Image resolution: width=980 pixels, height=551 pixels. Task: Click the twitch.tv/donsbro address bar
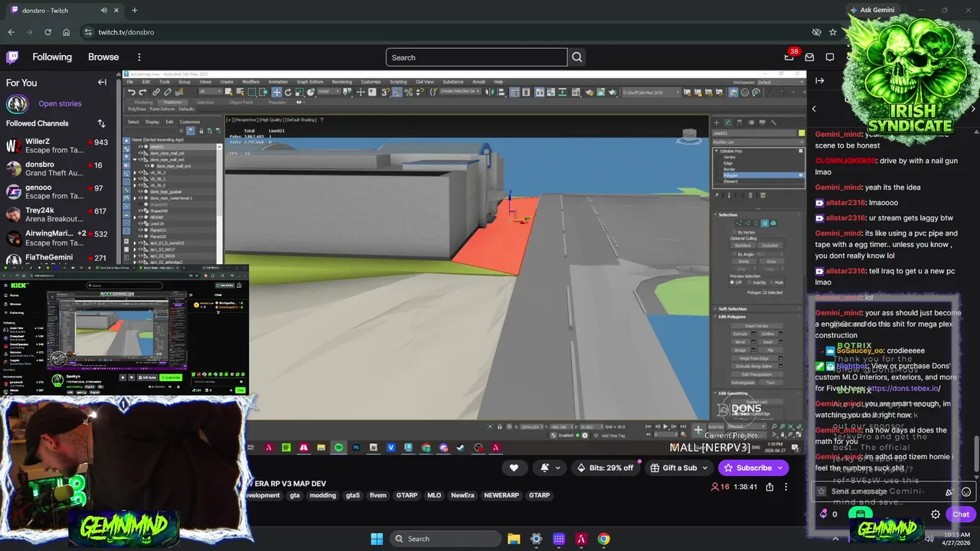click(444, 32)
